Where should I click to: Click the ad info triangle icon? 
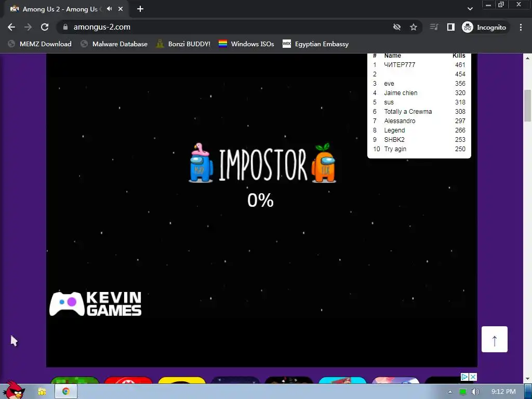(464, 377)
